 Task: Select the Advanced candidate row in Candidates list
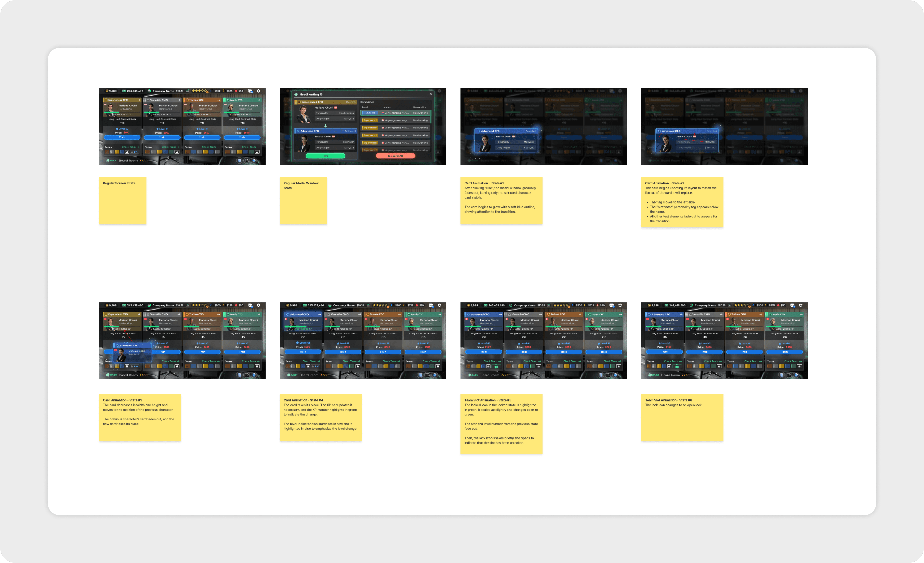pyautogui.click(x=395, y=113)
